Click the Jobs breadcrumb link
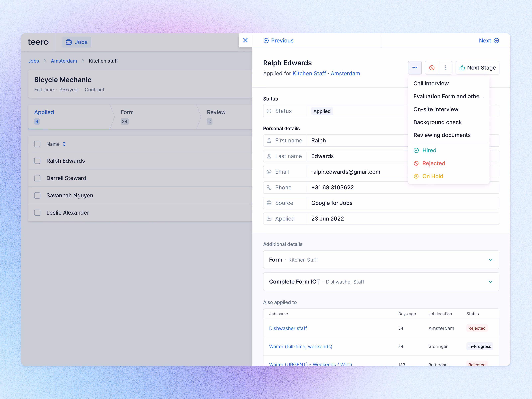Screen dimensions: 532x399 tap(33, 61)
